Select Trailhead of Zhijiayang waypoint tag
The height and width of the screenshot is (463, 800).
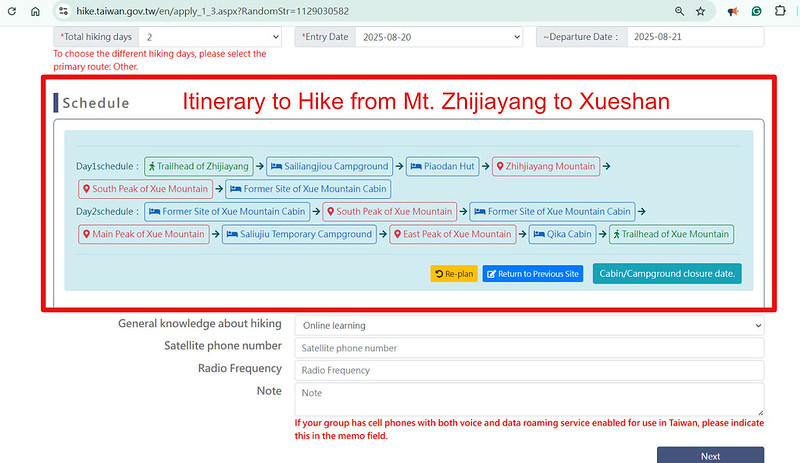tap(200, 166)
